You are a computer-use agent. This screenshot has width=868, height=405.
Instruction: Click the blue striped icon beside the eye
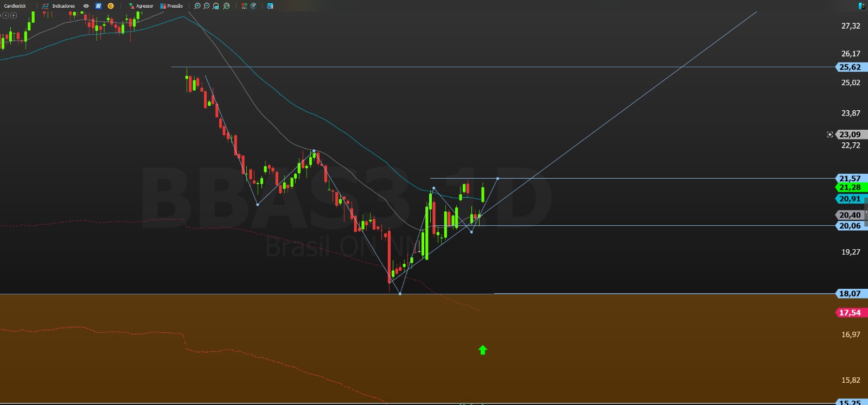point(98,6)
